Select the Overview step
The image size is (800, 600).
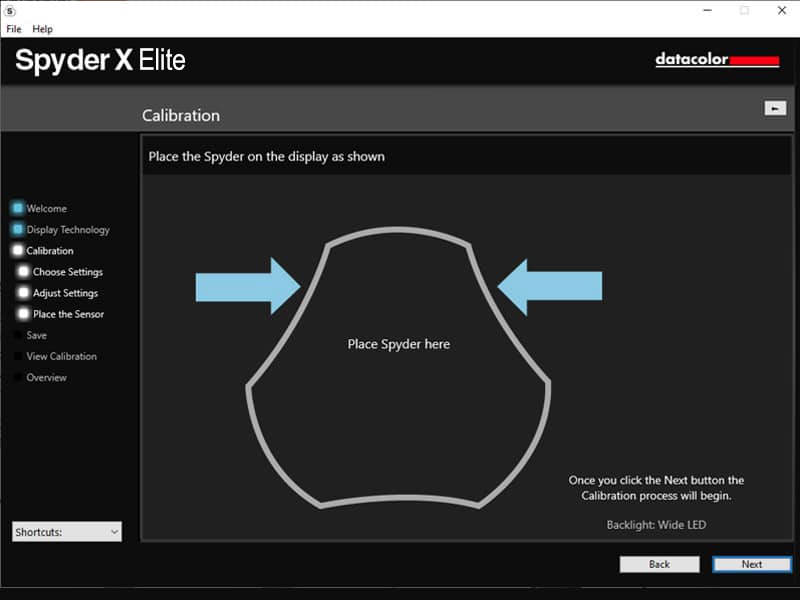click(x=46, y=378)
